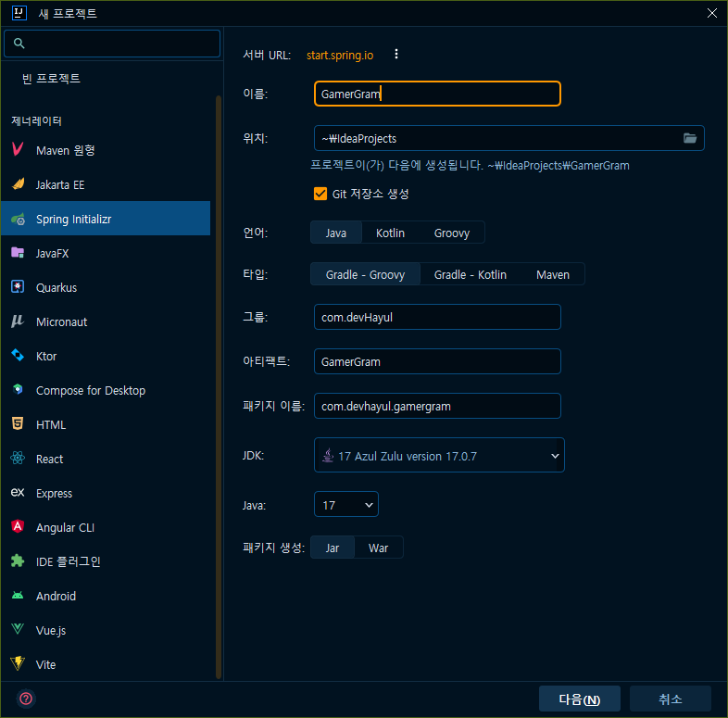Screen dimensions: 728x718
Task: Click the Express ex icon
Action: click(18, 492)
